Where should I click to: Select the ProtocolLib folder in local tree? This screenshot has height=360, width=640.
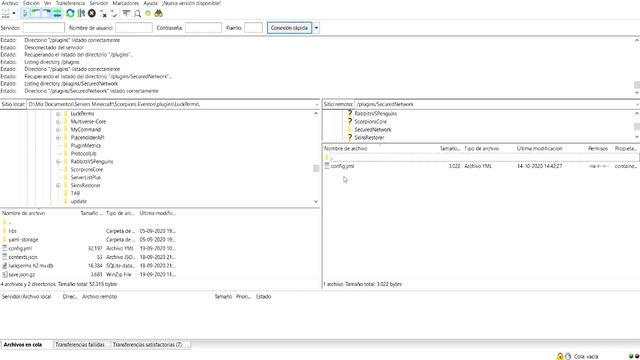[x=83, y=154]
